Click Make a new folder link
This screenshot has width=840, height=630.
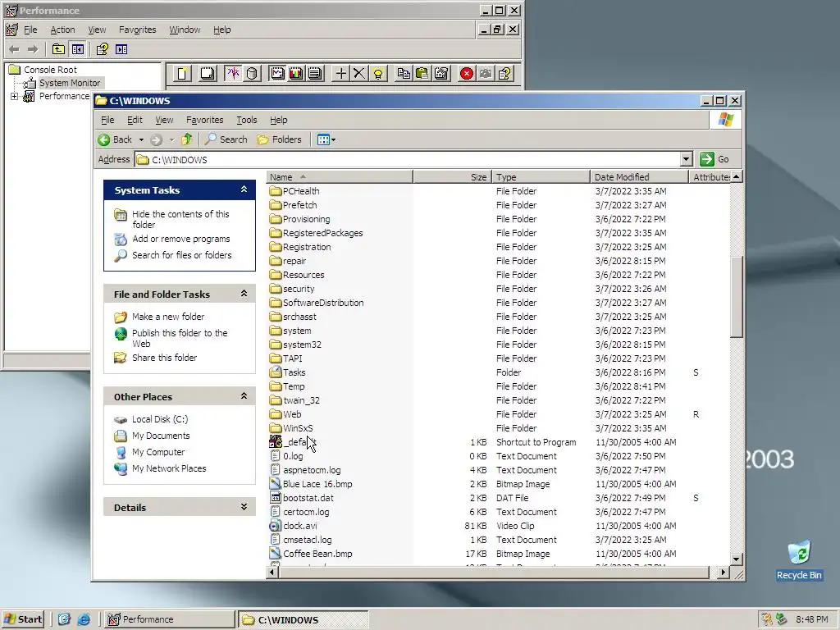pos(168,317)
